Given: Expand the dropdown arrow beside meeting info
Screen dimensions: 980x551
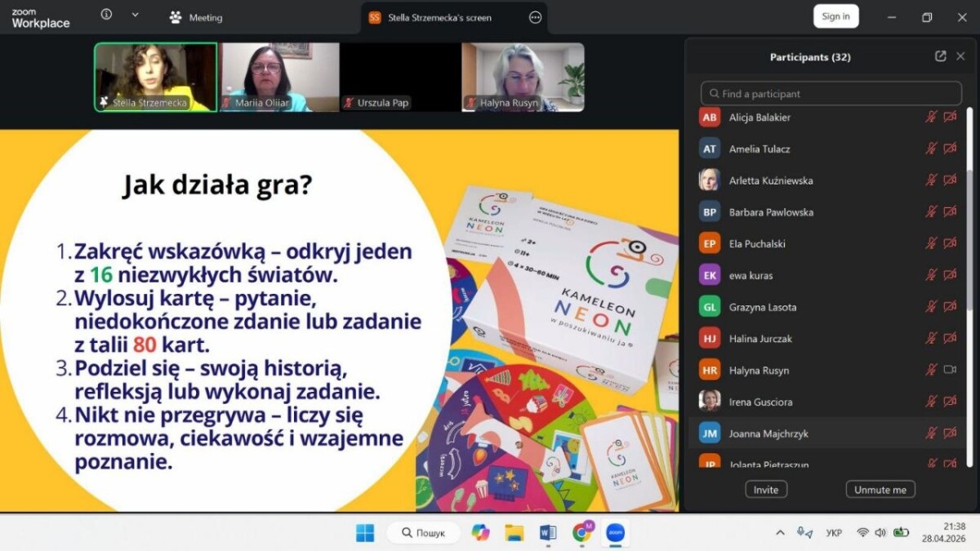Looking at the screenshot, I should [135, 16].
